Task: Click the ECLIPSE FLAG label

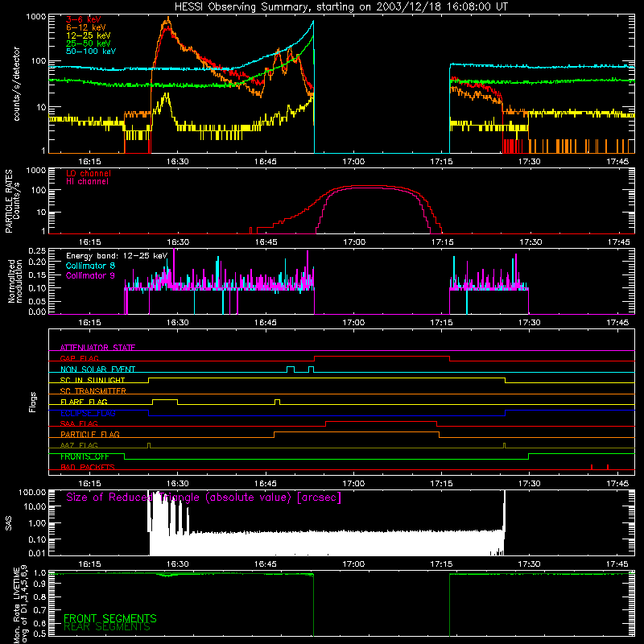Action: 88,413
